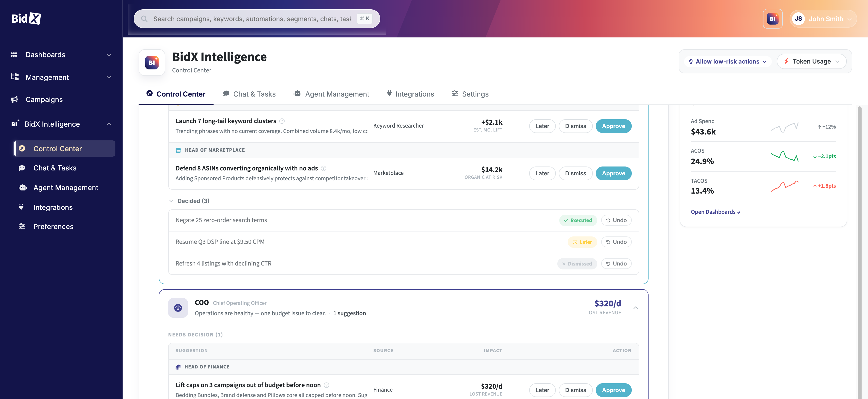Click the Dismissed status badge
The height and width of the screenshot is (399, 868).
click(577, 264)
